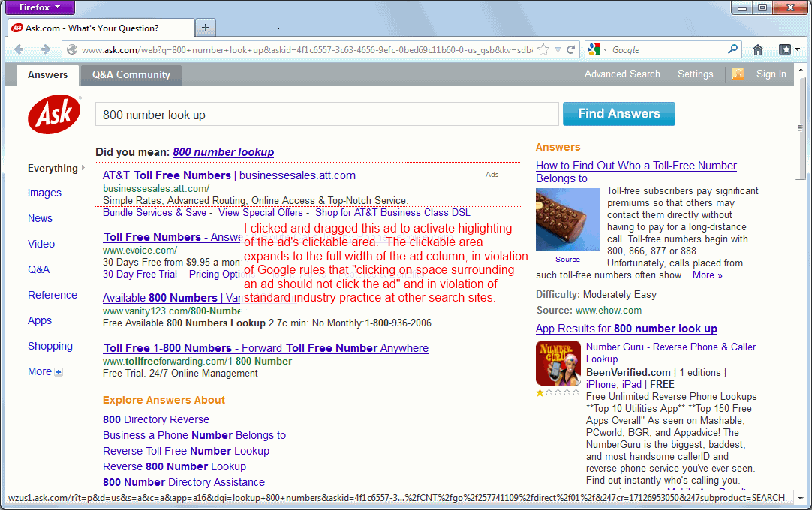Click the 30 Day Free Trial link
The image size is (812, 510).
coord(140,274)
